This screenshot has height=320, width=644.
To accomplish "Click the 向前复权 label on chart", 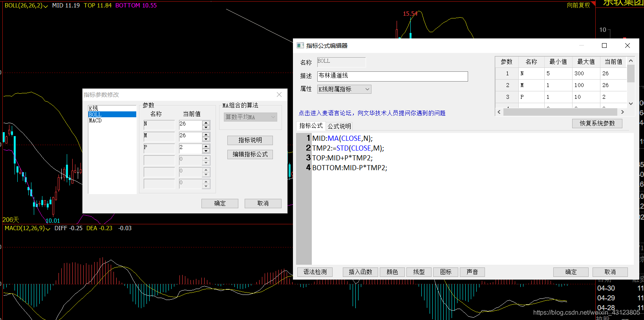I will (x=578, y=5).
